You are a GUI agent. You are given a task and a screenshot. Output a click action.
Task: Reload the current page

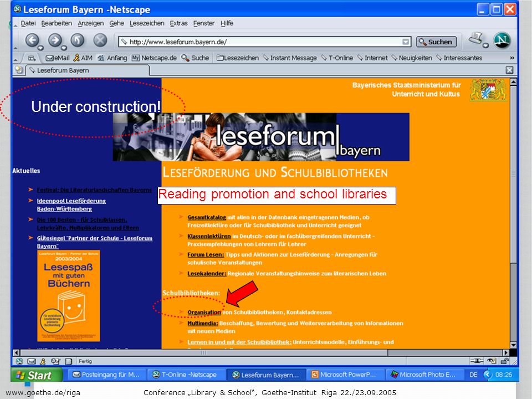pos(78,40)
